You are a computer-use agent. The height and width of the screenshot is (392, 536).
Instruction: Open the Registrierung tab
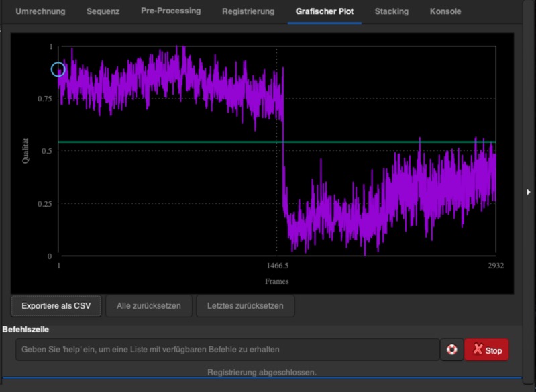tap(248, 11)
